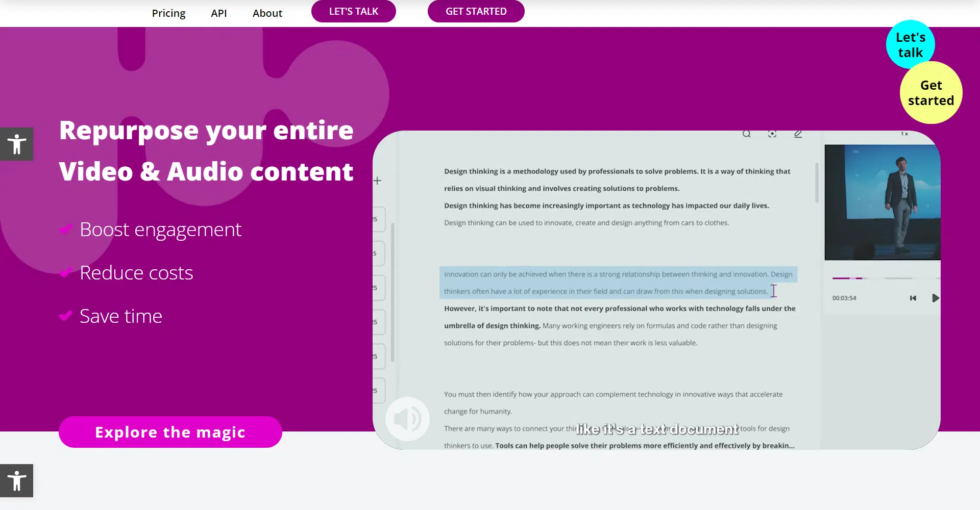
Task: Click the search magnifier icon in the editor
Action: point(746,134)
